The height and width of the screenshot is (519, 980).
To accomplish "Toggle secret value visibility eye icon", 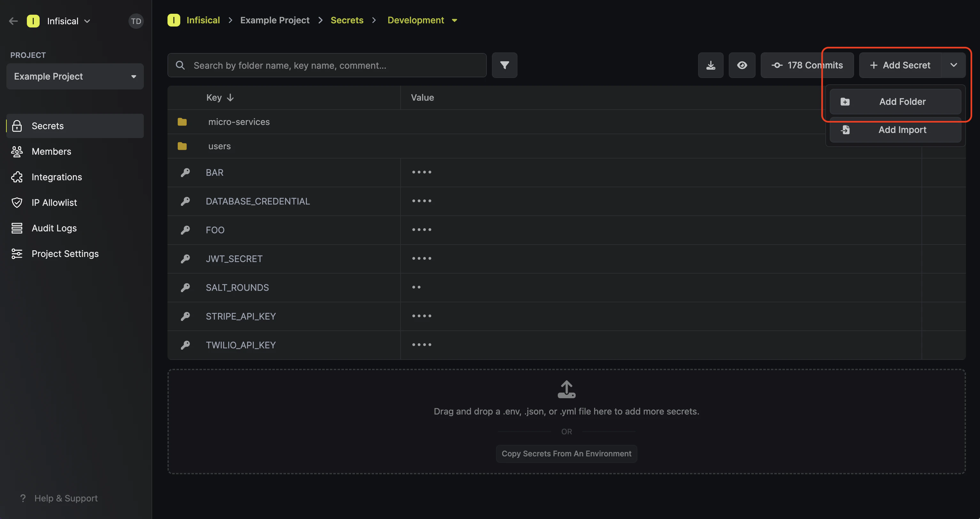I will pyautogui.click(x=742, y=65).
